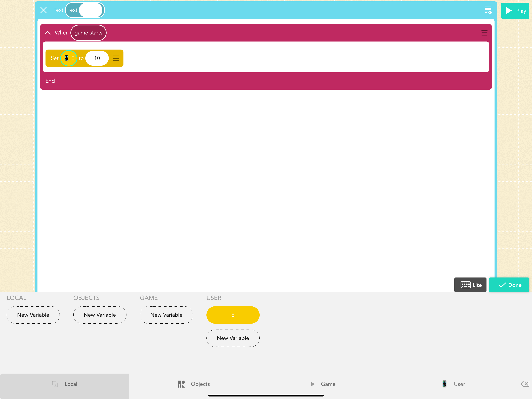Toggle the Text object name pill
532x399 pixels.
pyautogui.click(x=85, y=10)
